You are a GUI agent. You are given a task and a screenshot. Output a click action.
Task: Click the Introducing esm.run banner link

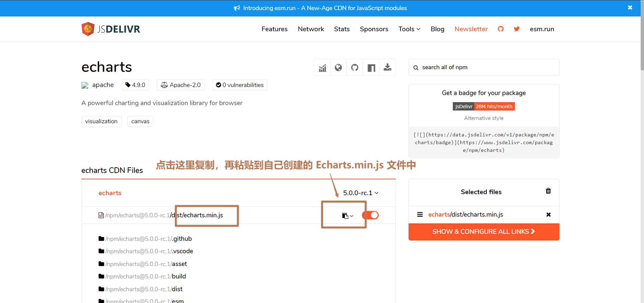pyautogui.click(x=321, y=8)
